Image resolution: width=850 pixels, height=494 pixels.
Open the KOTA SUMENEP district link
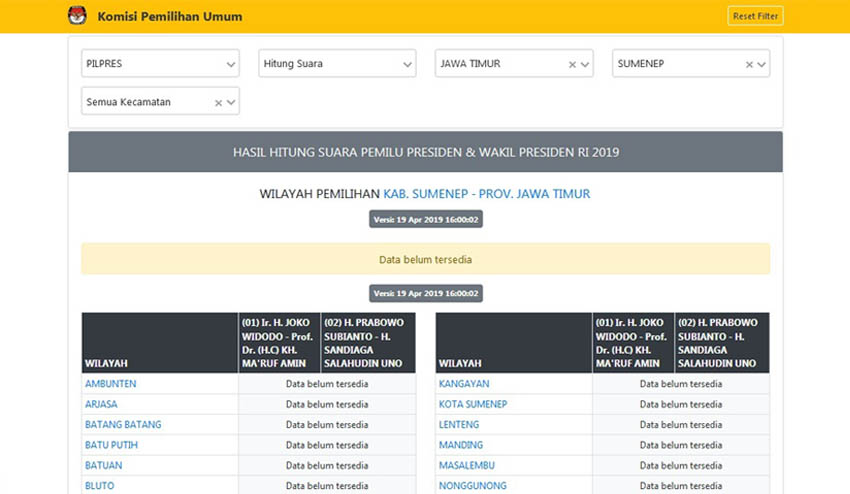[x=473, y=404]
